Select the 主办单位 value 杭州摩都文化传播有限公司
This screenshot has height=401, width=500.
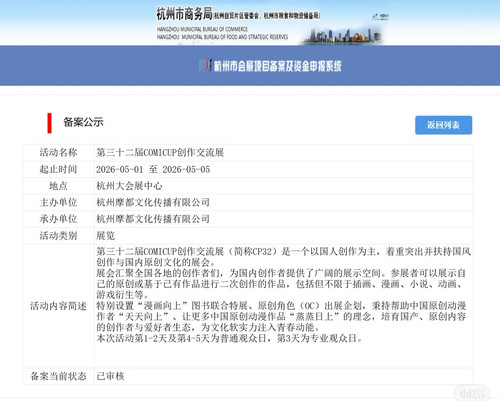153,202
